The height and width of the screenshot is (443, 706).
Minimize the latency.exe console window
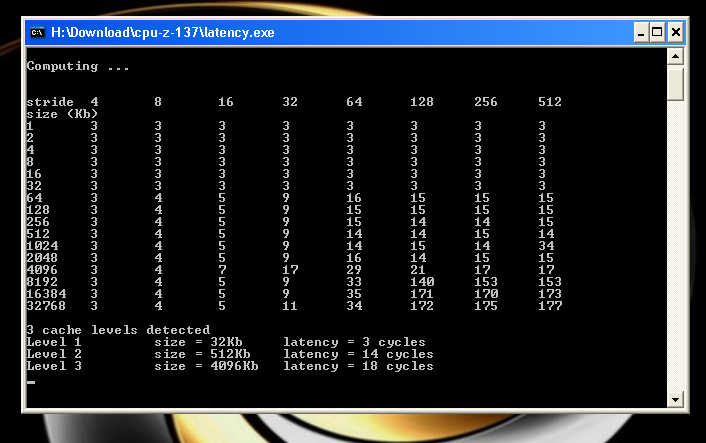[641, 32]
